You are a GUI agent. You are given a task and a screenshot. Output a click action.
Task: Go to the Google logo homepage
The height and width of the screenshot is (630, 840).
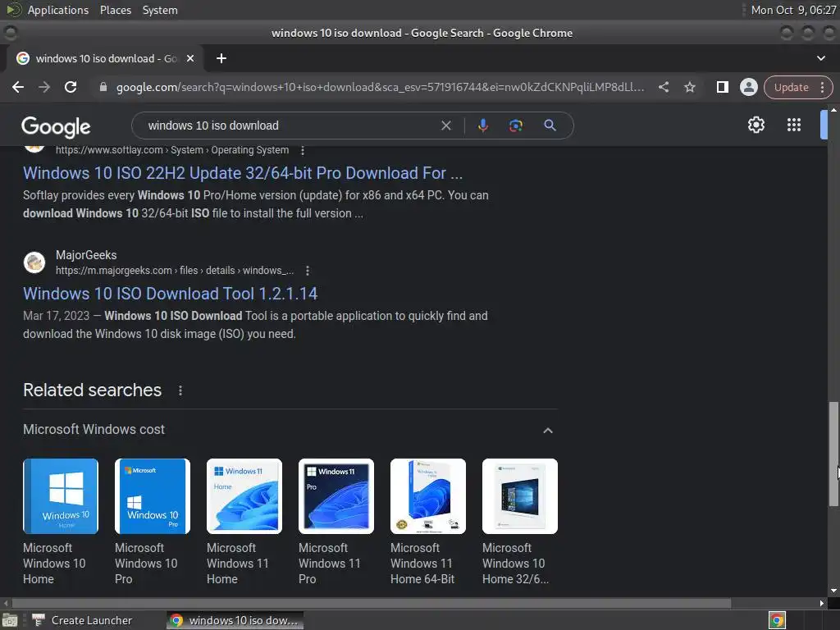pos(56,126)
